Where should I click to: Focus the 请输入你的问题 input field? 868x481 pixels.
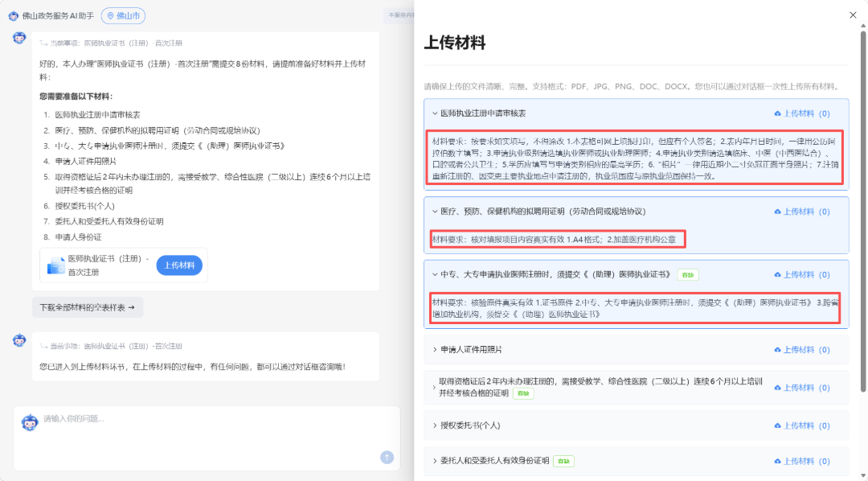[x=207, y=438]
